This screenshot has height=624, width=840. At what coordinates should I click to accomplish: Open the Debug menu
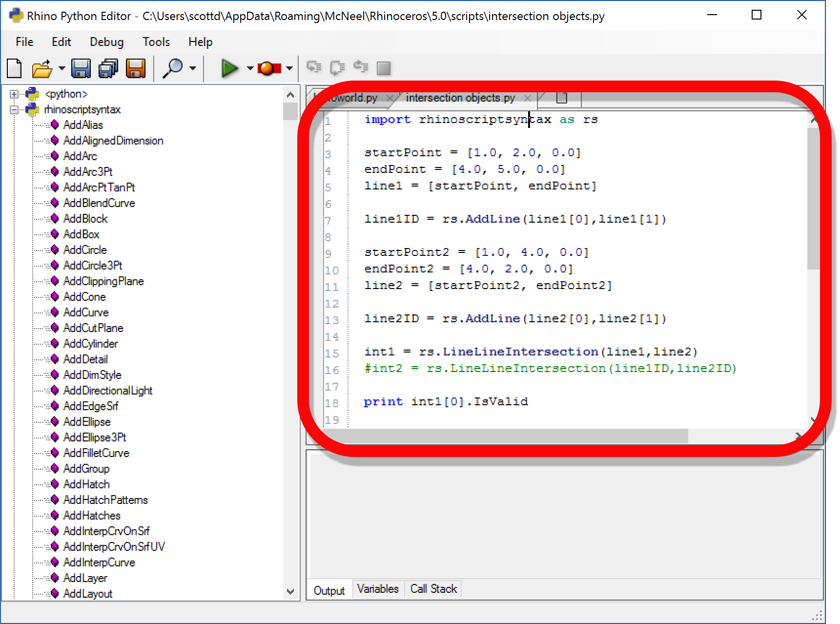[x=106, y=42]
